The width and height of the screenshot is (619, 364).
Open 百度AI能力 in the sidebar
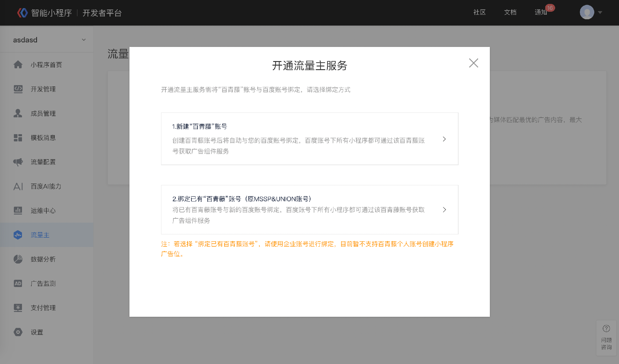[x=47, y=187]
